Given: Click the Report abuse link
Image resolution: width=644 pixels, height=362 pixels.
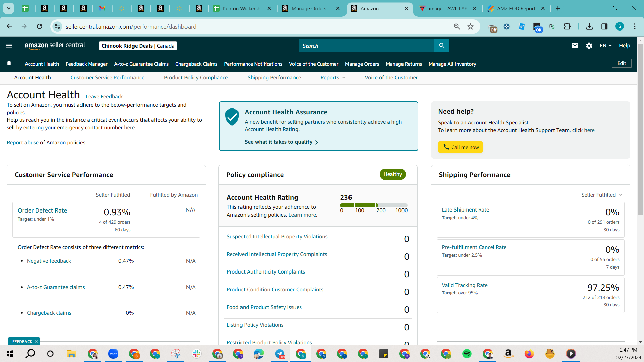Looking at the screenshot, I should tap(22, 143).
